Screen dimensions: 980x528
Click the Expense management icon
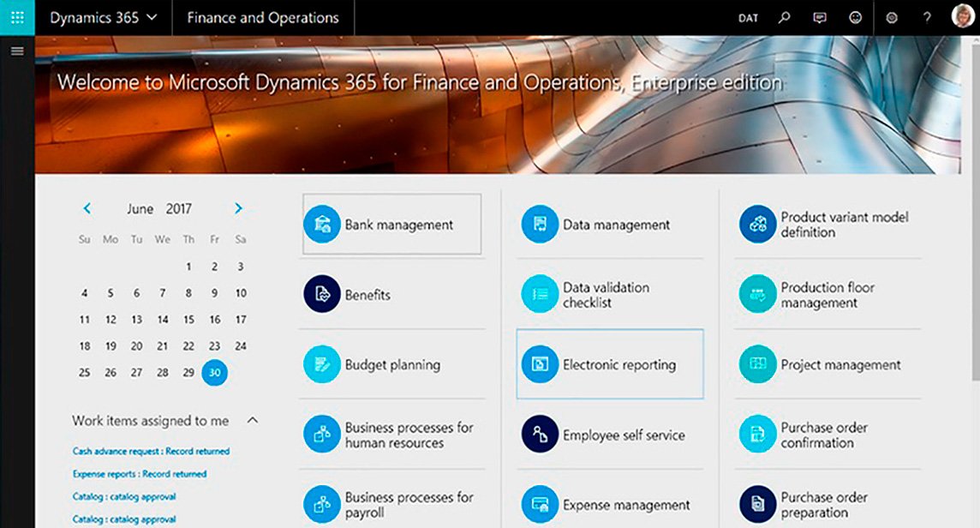pos(540,504)
